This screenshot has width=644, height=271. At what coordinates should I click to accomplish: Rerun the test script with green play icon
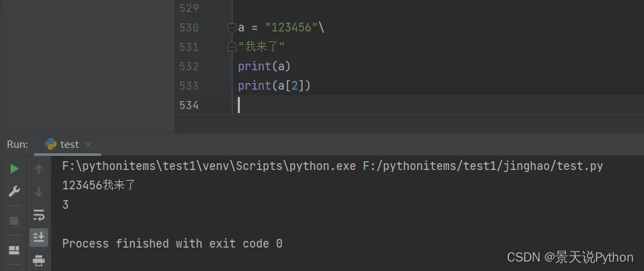[x=14, y=169]
